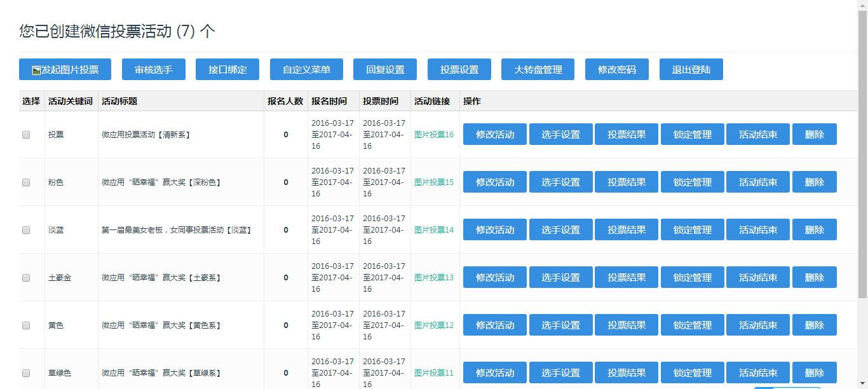Click 活动结束 for the 草绿色 row
This screenshot has height=389, width=868.
pyautogui.click(x=758, y=372)
